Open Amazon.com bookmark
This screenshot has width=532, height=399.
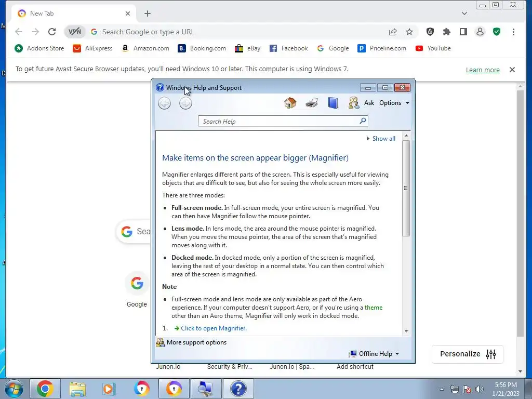(145, 48)
